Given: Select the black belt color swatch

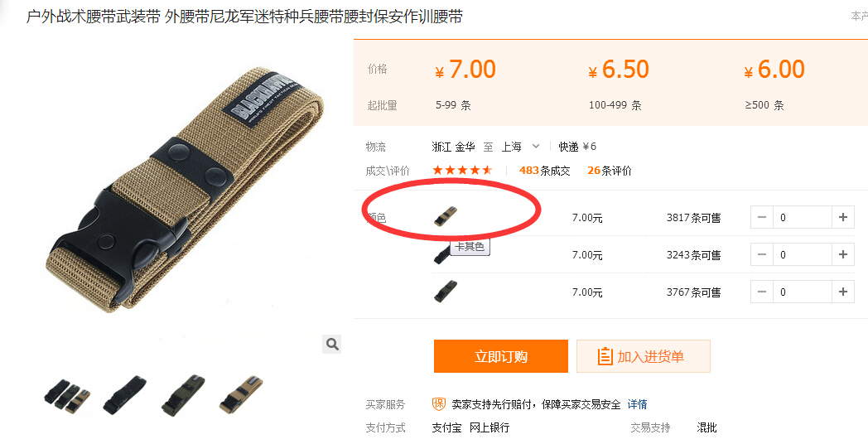Looking at the screenshot, I should pos(441,254).
